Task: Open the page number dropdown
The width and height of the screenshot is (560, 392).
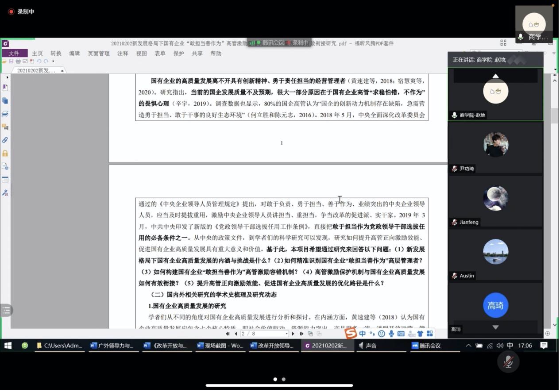Action: pyautogui.click(x=287, y=334)
